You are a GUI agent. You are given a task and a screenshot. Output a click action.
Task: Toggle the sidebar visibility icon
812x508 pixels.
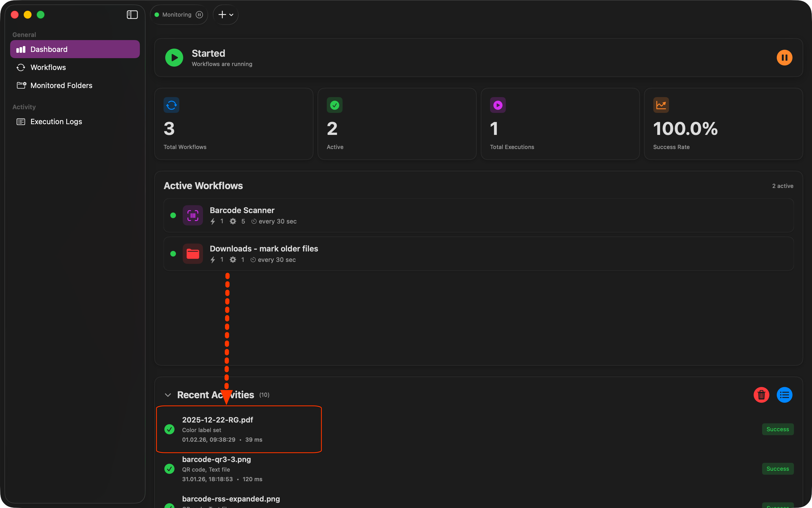pos(132,15)
